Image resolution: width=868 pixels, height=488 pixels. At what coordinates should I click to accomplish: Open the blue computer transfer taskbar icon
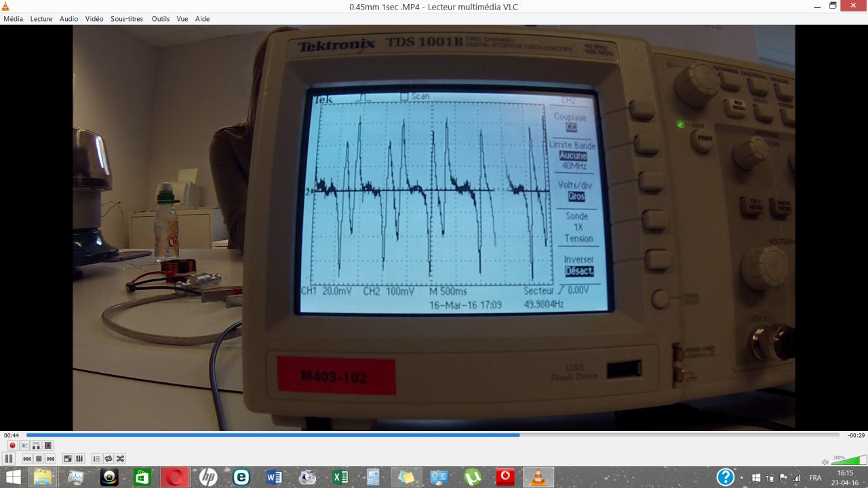439,477
